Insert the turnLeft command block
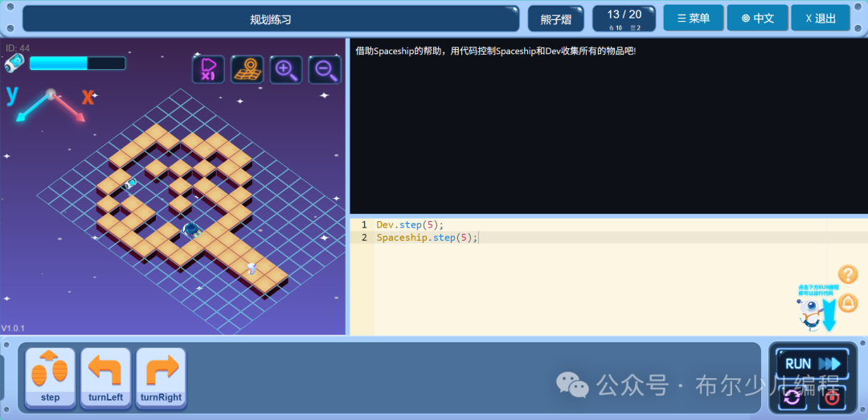Screen dimensions: 868x420 click(x=106, y=378)
